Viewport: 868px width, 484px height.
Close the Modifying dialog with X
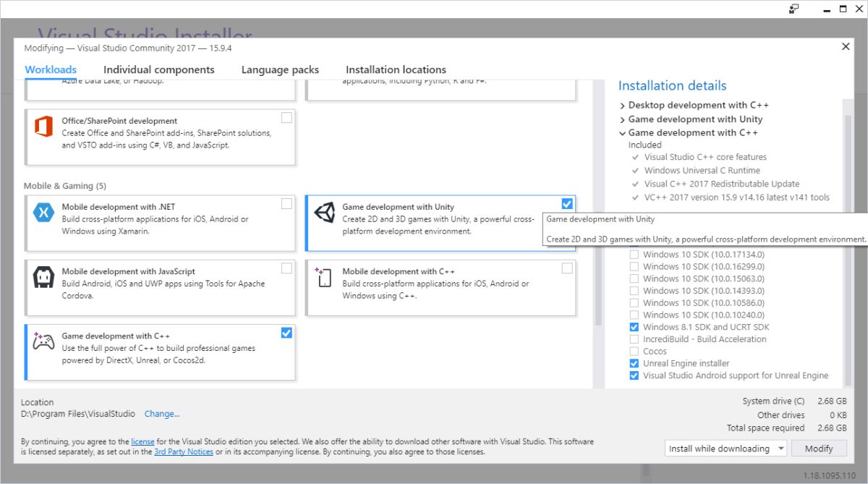click(846, 46)
